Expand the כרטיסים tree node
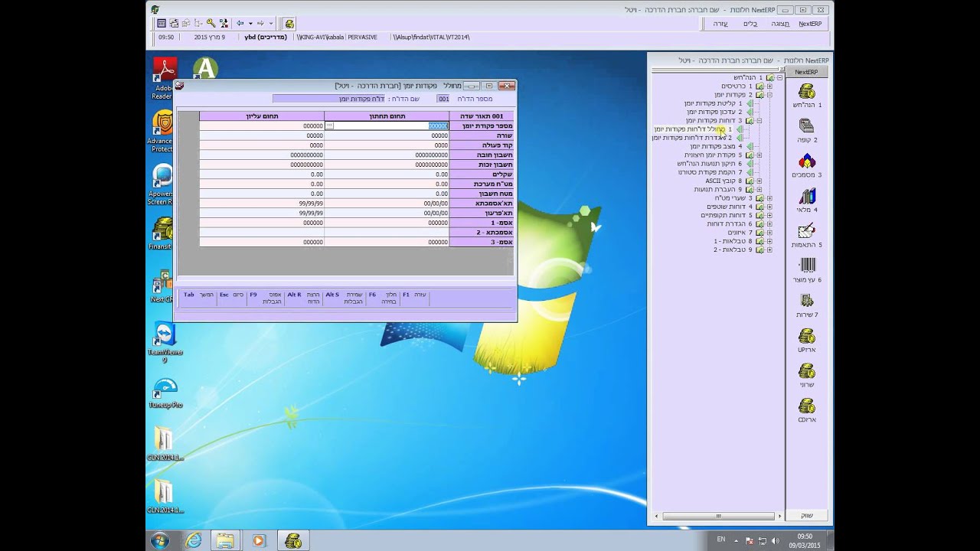Viewport: 980px width, 551px height. coord(769,86)
